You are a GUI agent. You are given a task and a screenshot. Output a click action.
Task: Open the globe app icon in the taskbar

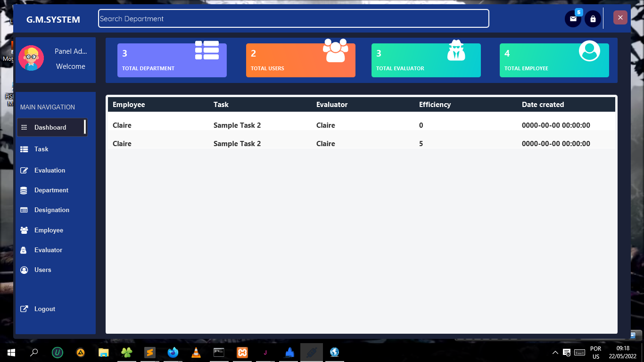[x=335, y=352]
